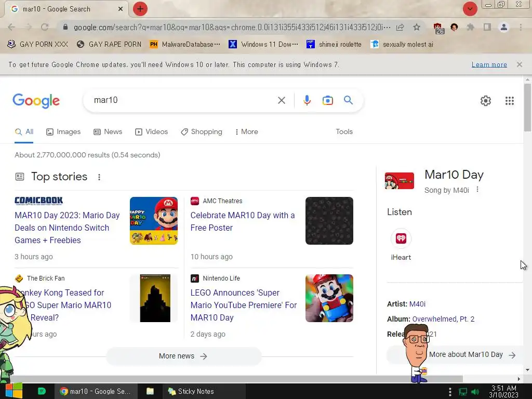Viewport: 532px width, 399px height.
Task: Click the volume speaker tray icon
Action: click(x=475, y=392)
